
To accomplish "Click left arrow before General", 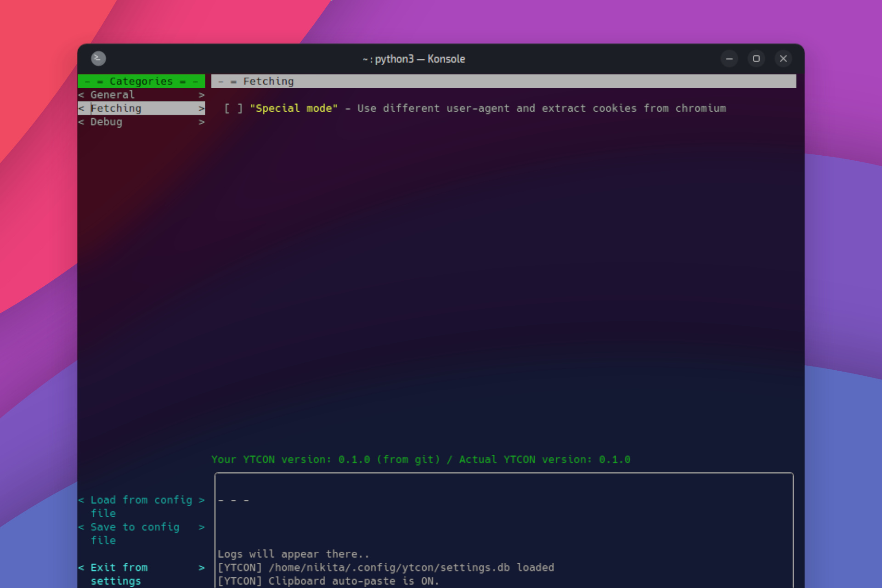I will (x=81, y=95).
